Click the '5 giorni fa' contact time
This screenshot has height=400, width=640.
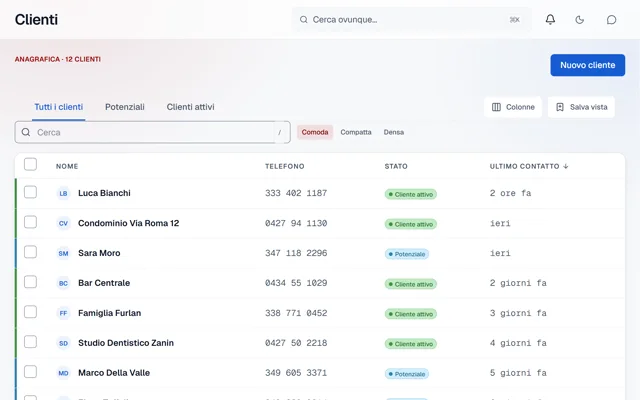(x=518, y=373)
